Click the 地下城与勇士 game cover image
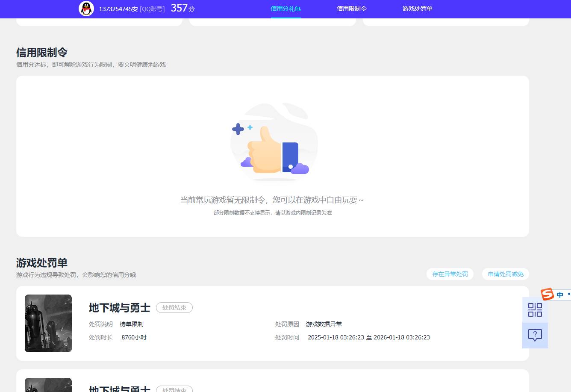Viewport: 571px width, 392px height. [x=48, y=323]
